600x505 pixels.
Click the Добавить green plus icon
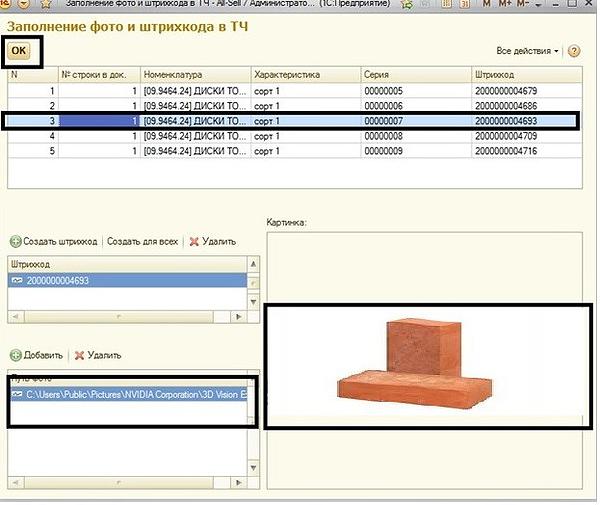point(15,355)
